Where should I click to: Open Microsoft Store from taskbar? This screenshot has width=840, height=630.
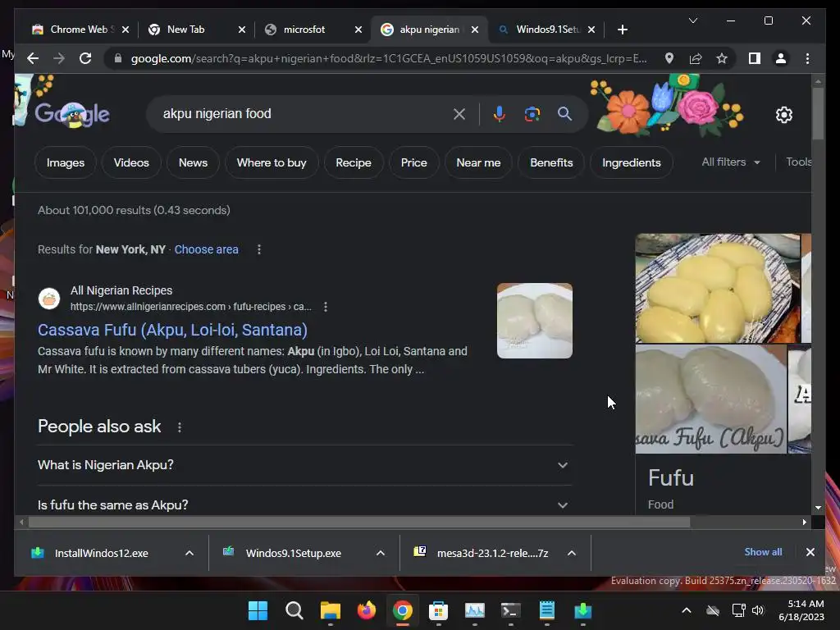[x=438, y=610]
